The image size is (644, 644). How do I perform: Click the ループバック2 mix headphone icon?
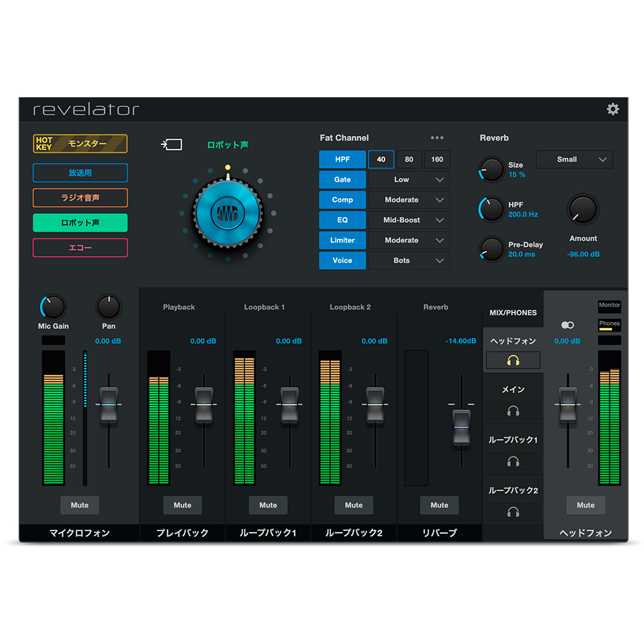point(513,512)
